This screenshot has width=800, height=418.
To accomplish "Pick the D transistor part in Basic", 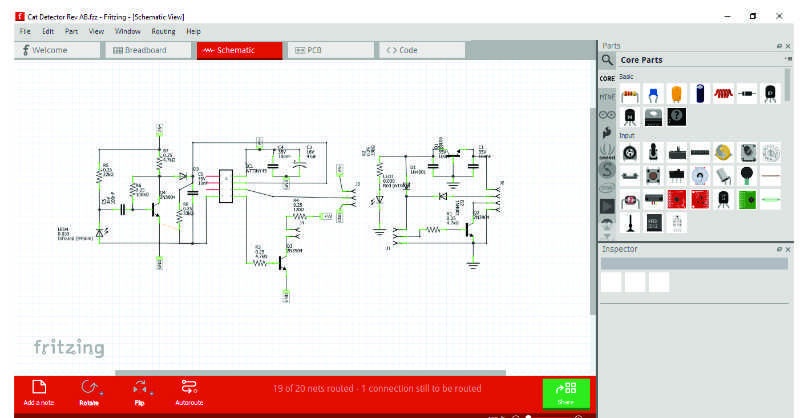I will (770, 94).
